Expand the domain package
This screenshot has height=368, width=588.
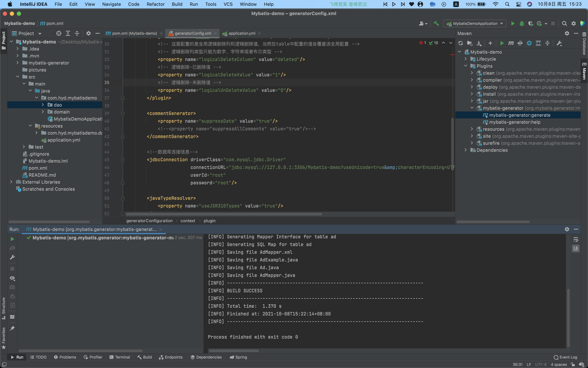coord(43,112)
